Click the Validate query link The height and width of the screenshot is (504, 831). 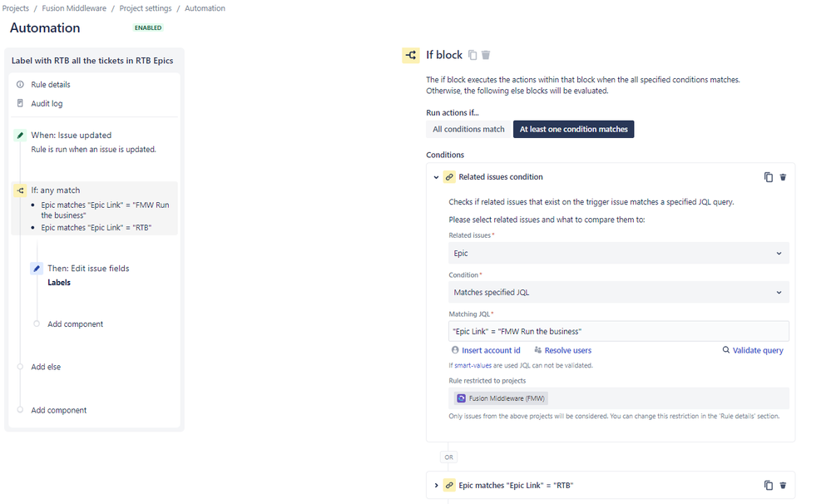point(758,350)
